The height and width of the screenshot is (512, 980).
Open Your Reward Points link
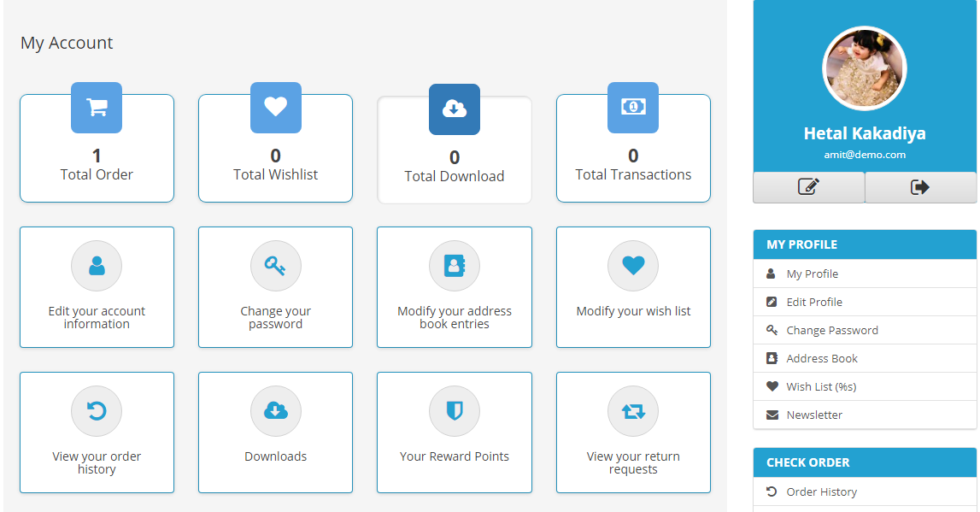click(455, 456)
